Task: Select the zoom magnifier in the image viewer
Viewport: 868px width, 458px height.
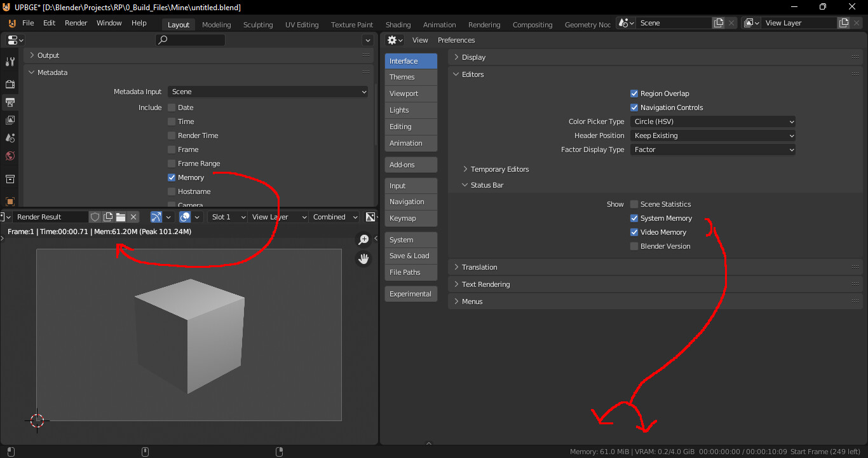Action: (363, 239)
